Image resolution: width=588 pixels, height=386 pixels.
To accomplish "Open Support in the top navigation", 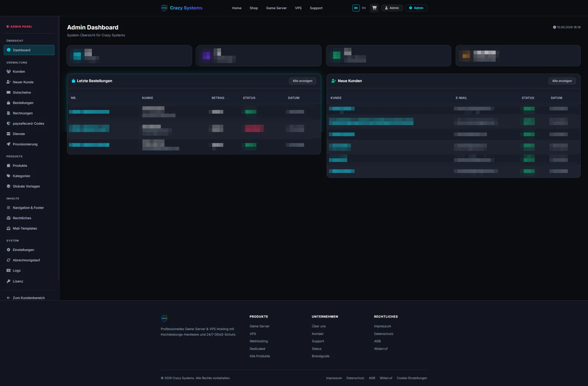I will 316,8.
